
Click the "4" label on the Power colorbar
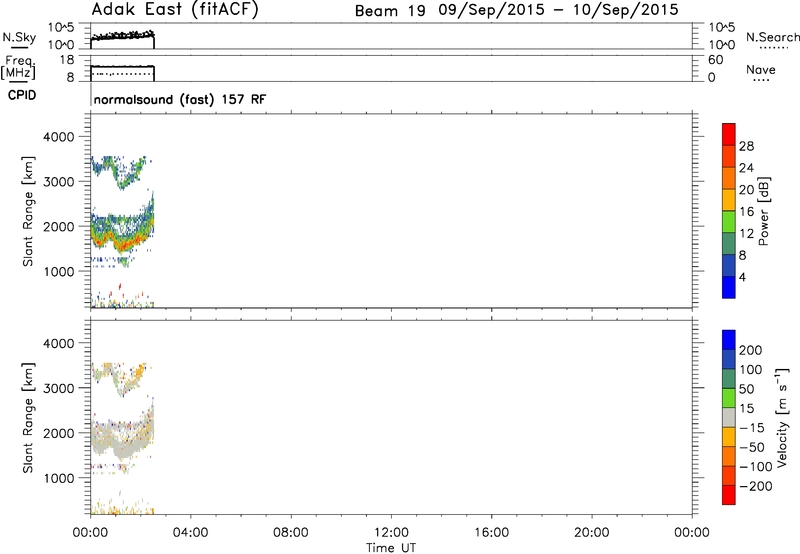pos(742,277)
